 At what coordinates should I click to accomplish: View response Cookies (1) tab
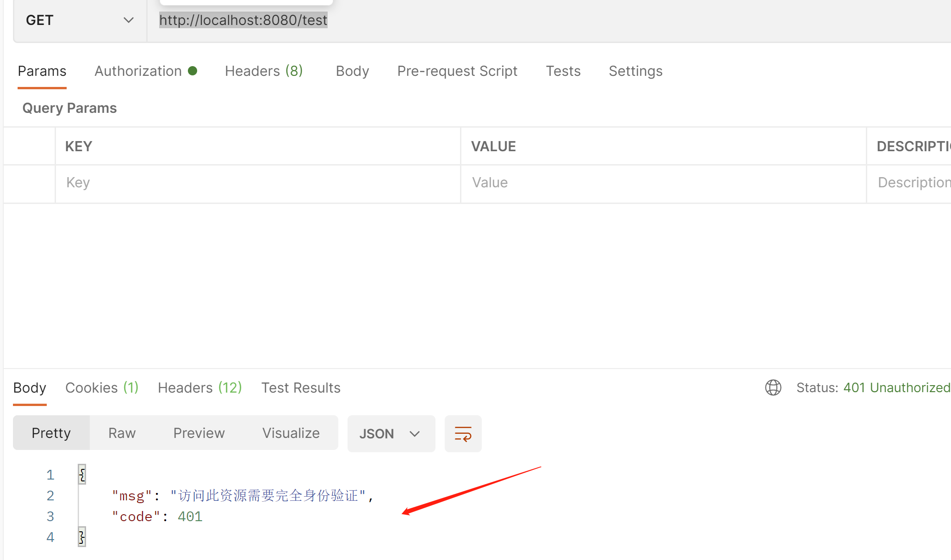point(102,388)
